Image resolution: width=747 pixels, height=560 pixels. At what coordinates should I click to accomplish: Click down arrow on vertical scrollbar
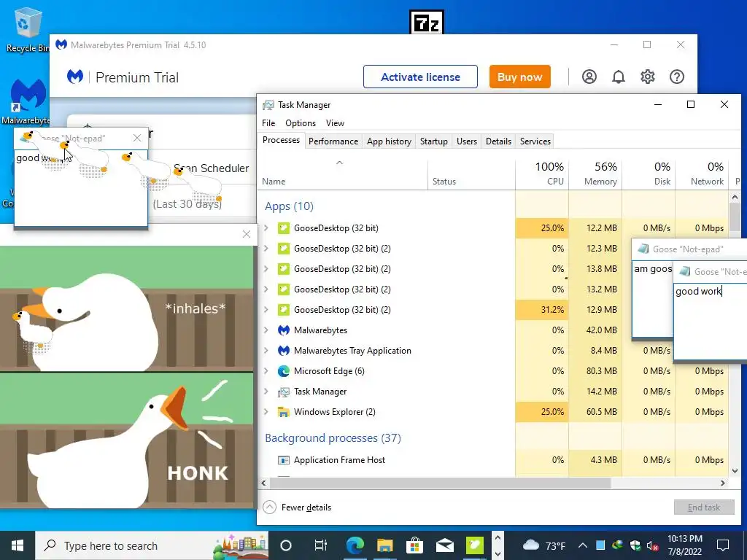tap(734, 471)
